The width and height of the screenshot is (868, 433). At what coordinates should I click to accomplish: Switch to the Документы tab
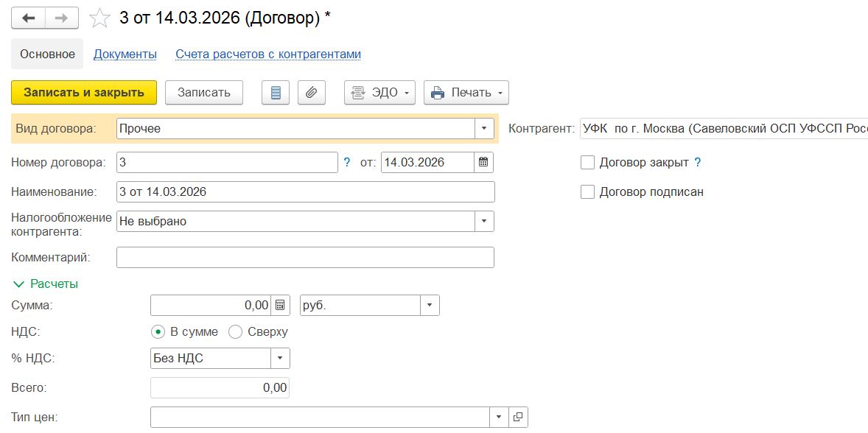tap(125, 54)
